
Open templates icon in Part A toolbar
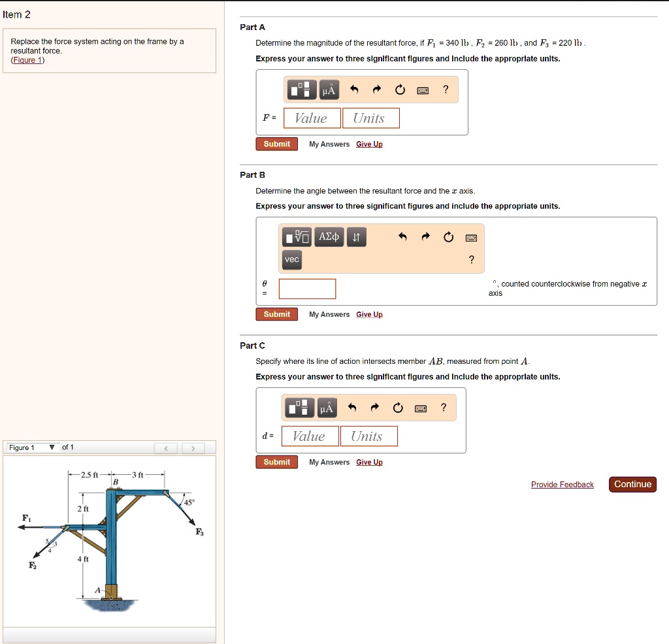(302, 89)
